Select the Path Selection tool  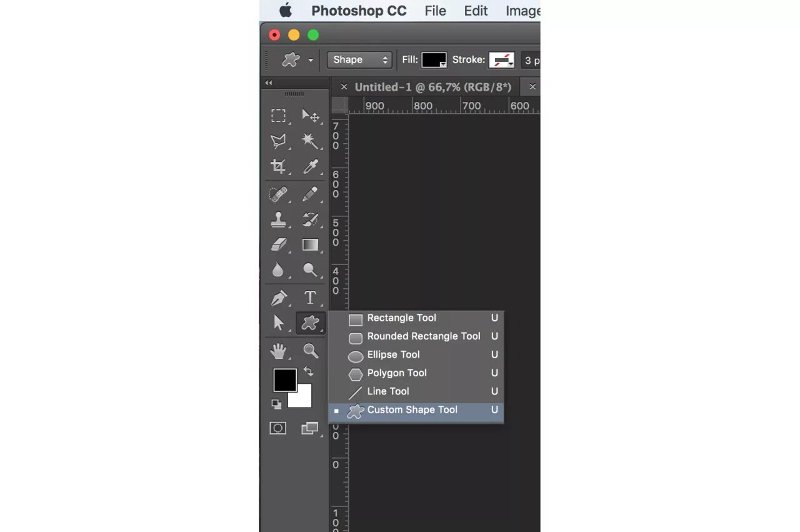[278, 323]
